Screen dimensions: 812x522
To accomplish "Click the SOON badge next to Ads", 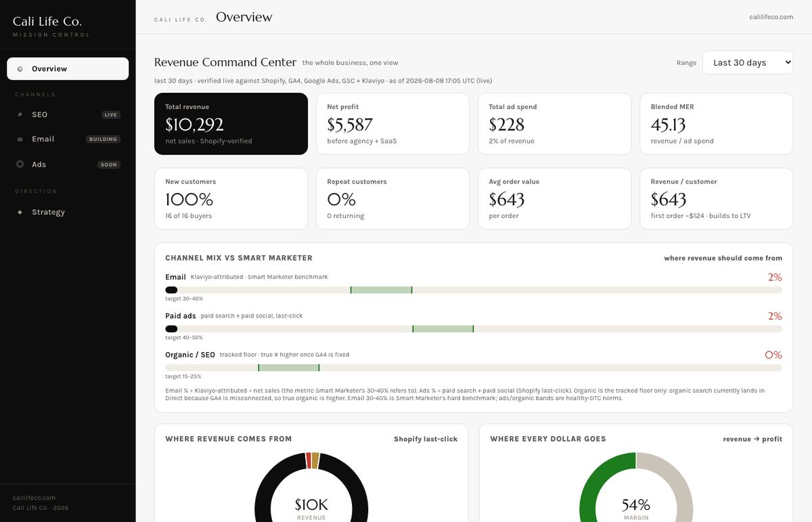I will pyautogui.click(x=109, y=165).
